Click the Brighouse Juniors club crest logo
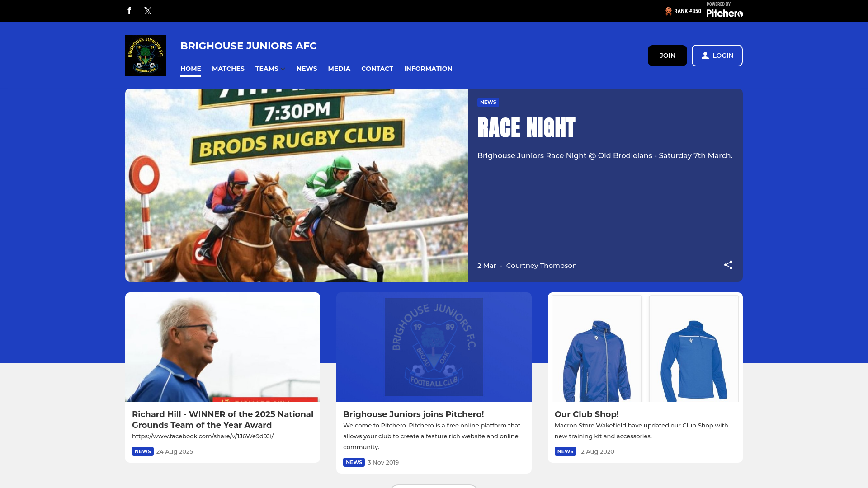The width and height of the screenshot is (868, 488). 146,56
